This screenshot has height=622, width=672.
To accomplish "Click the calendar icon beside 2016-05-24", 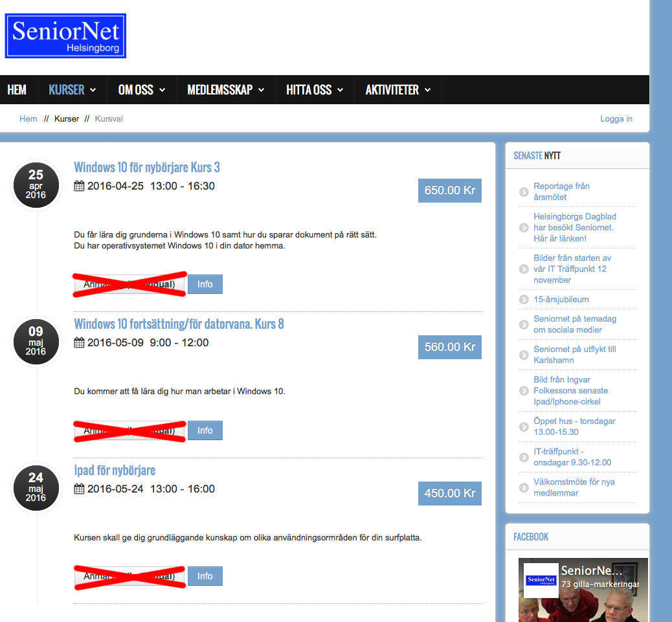I will click(x=79, y=489).
